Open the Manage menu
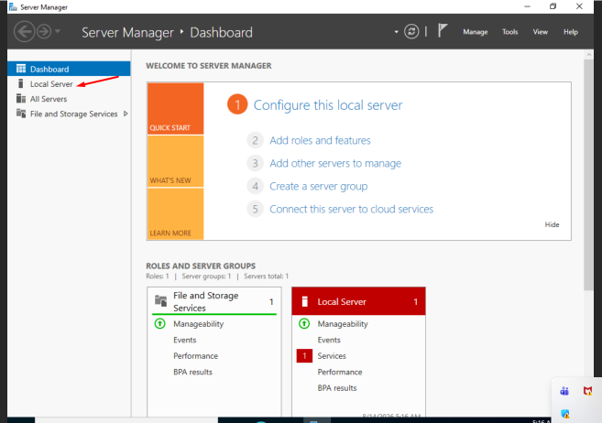The width and height of the screenshot is (602, 423). [475, 32]
